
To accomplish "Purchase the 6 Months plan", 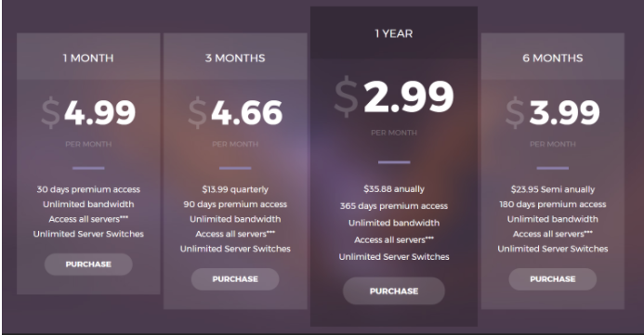I will 552,279.
